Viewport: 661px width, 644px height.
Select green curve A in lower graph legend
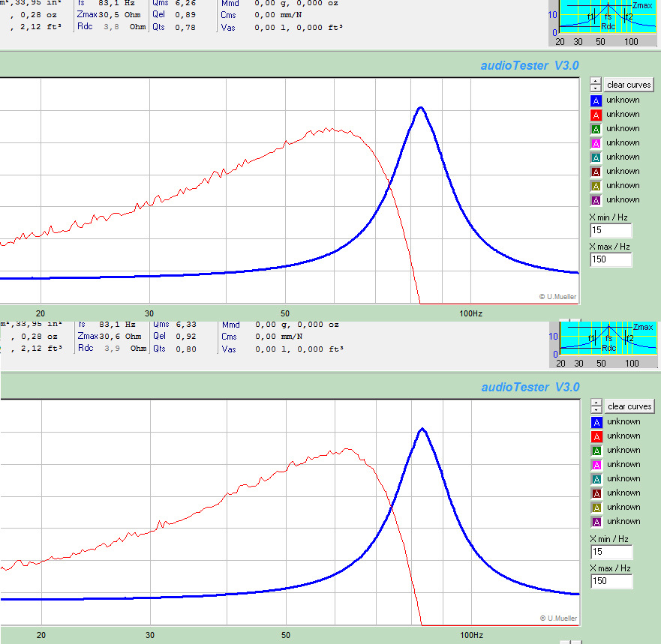coord(596,451)
